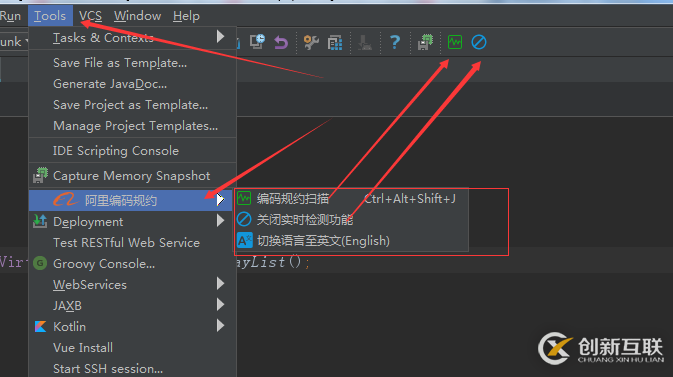Select the 阿里编码规约 menu entry
Screen dimensions: 673x377
point(130,201)
